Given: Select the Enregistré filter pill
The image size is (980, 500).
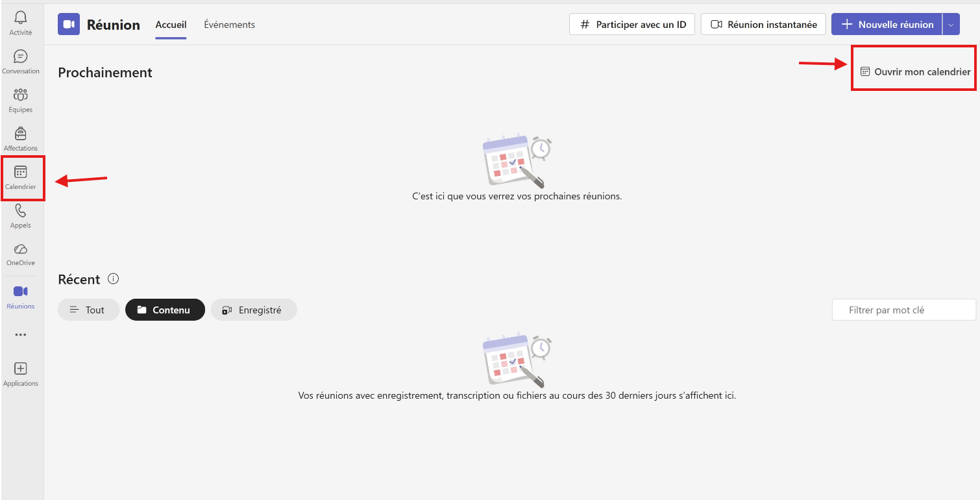Looking at the screenshot, I should coord(254,310).
